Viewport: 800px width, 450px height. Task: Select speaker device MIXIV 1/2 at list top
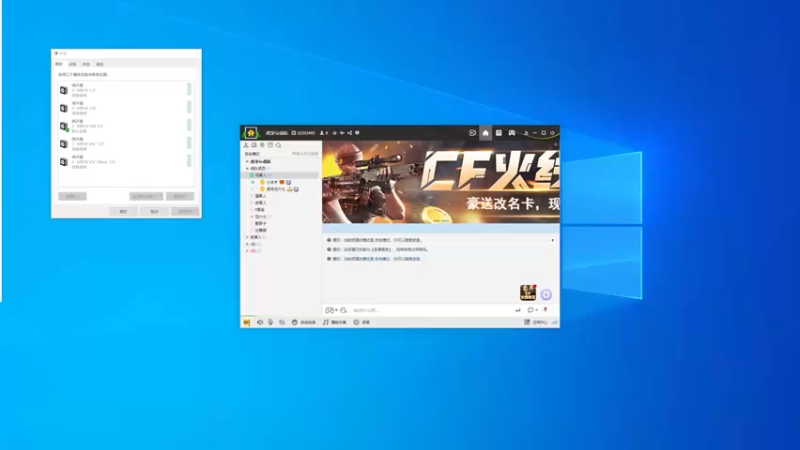click(x=126, y=90)
